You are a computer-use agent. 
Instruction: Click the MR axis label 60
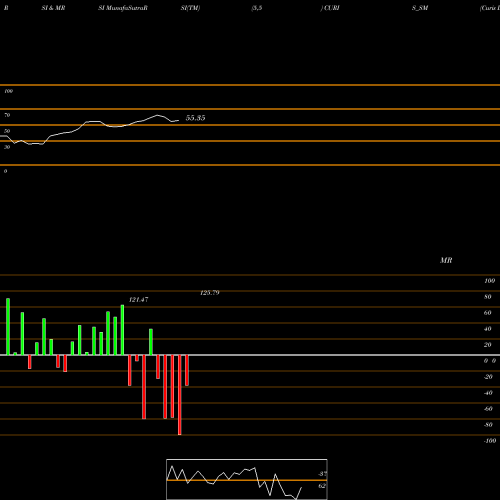point(488,313)
